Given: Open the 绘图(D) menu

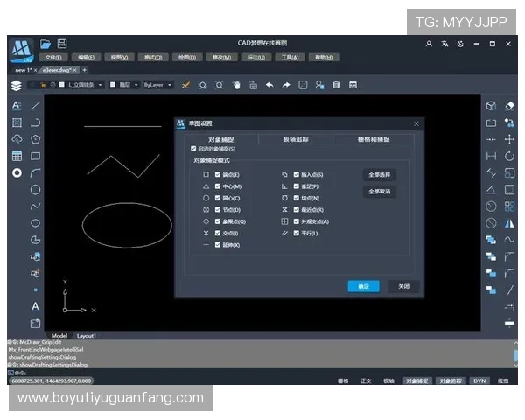Looking at the screenshot, I should pyautogui.click(x=187, y=58).
